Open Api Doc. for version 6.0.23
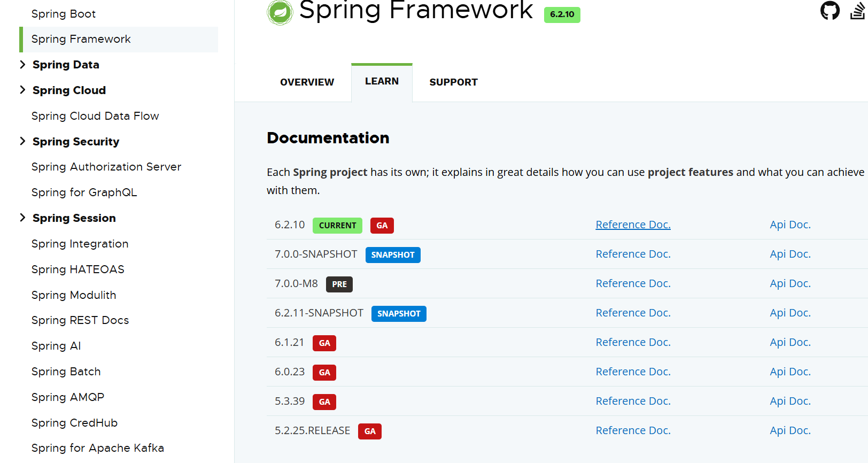868x463 pixels. [x=790, y=372]
